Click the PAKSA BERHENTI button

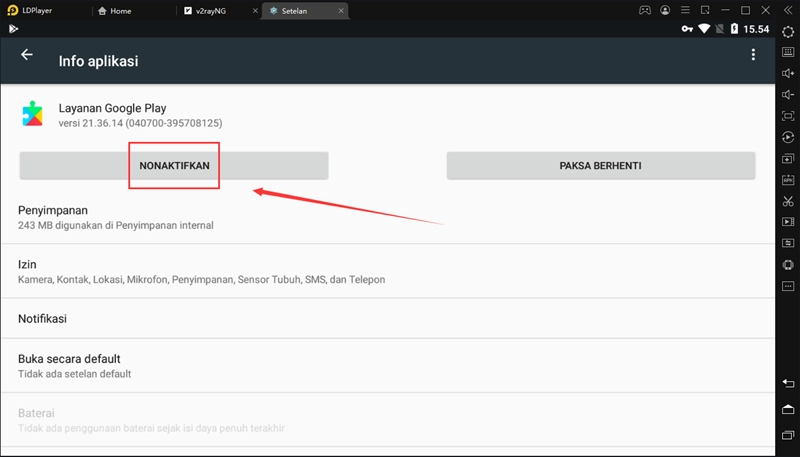[601, 166]
